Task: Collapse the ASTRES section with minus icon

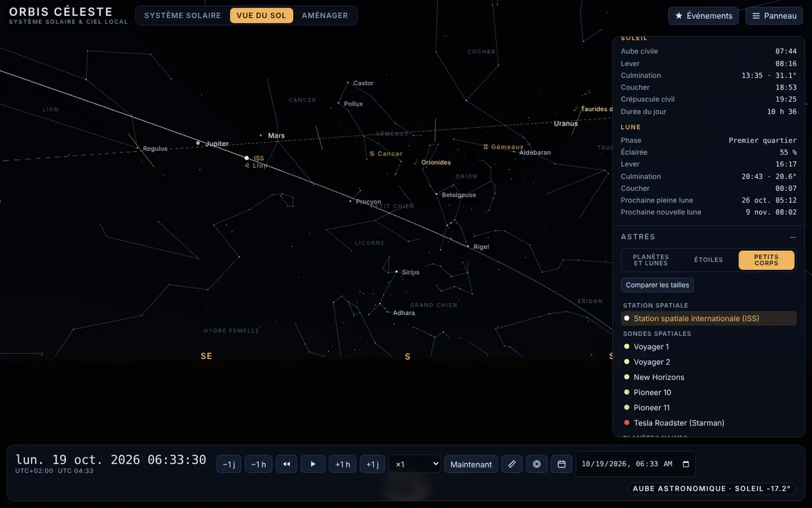Action: [792, 237]
